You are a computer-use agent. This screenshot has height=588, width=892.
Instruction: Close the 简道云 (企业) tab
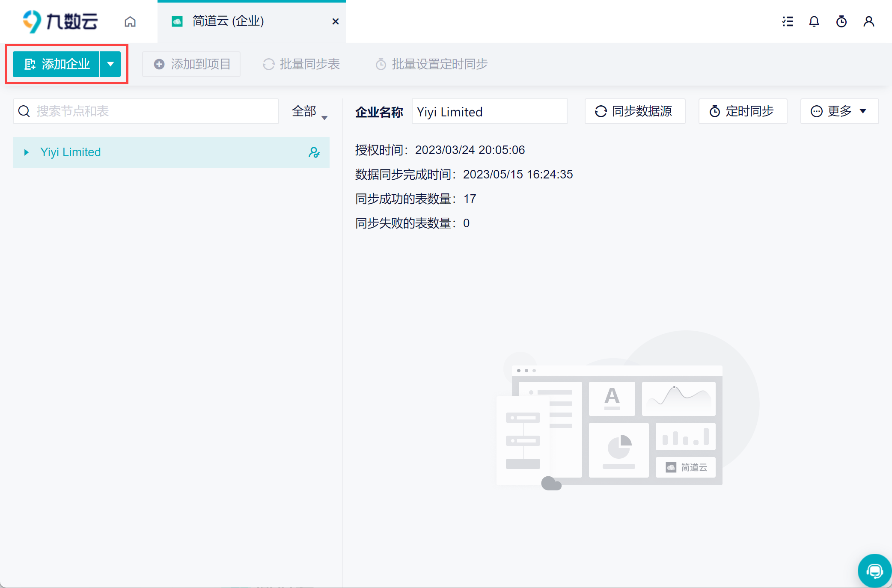pos(336,21)
